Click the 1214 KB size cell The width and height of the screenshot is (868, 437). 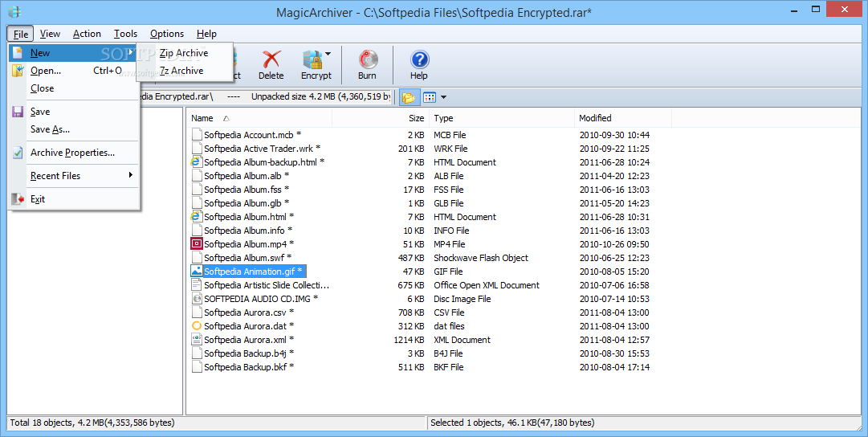coord(409,340)
